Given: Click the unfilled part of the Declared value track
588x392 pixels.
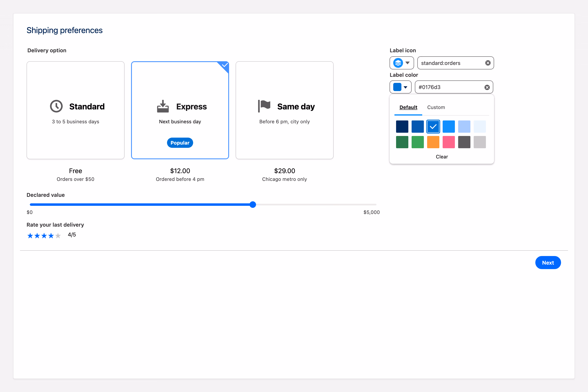Looking at the screenshot, I should pyautogui.click(x=316, y=205).
